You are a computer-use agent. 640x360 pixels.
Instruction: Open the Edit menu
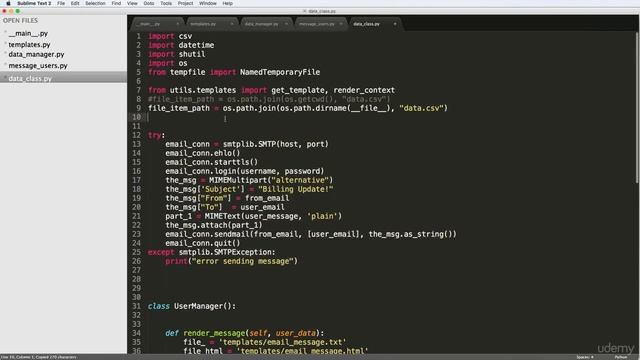click(75, 3)
